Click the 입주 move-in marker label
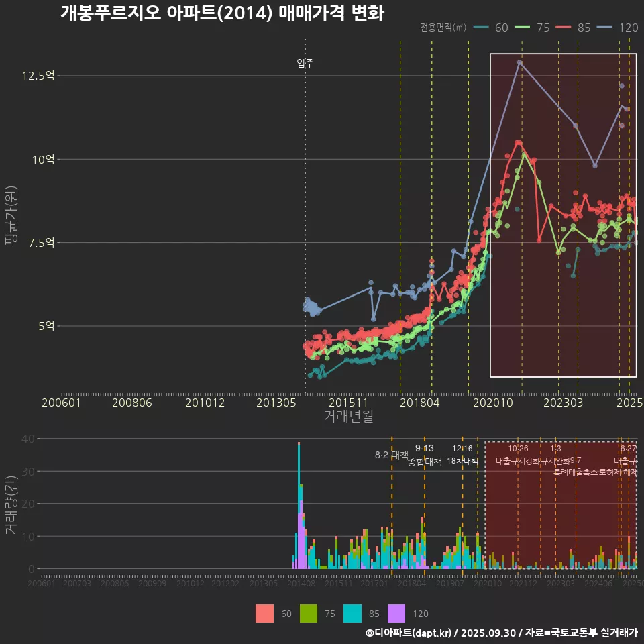The image size is (644, 644). coord(305,64)
